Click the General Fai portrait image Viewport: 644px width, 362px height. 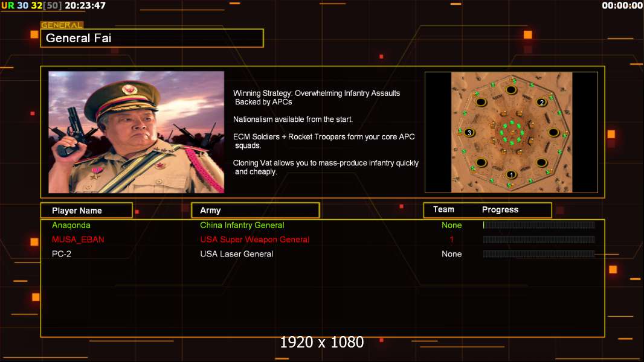click(137, 132)
